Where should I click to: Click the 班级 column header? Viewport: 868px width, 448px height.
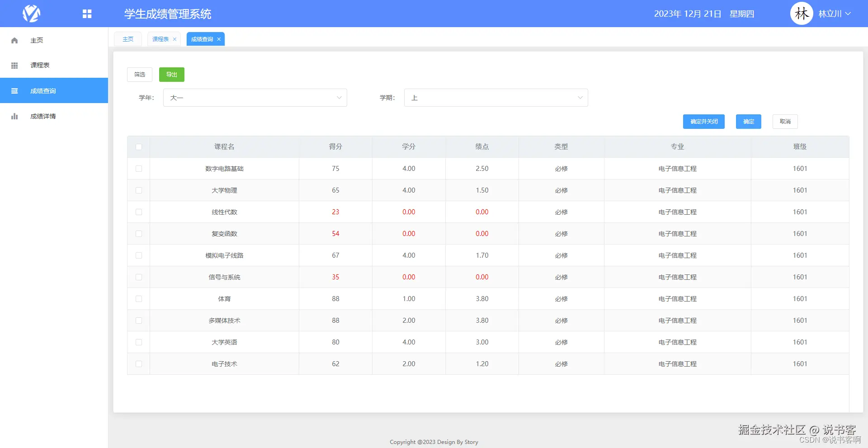[800, 146]
